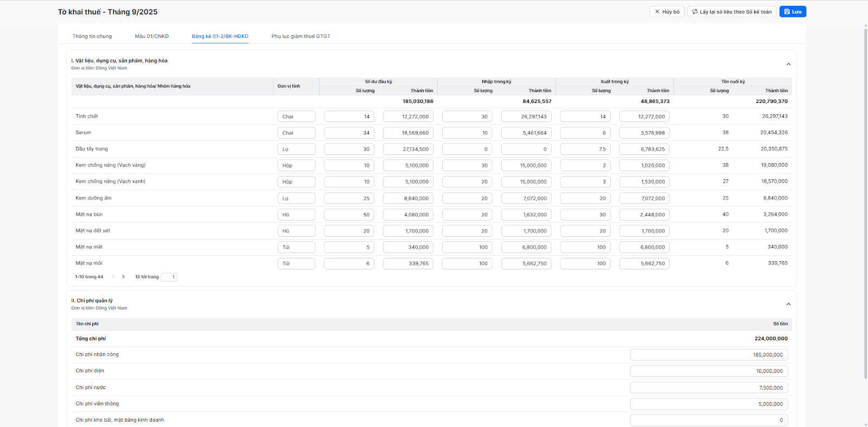Image resolution: width=868 pixels, height=427 pixels.
Task: Click previous page arrow in pagination
Action: 113,277
